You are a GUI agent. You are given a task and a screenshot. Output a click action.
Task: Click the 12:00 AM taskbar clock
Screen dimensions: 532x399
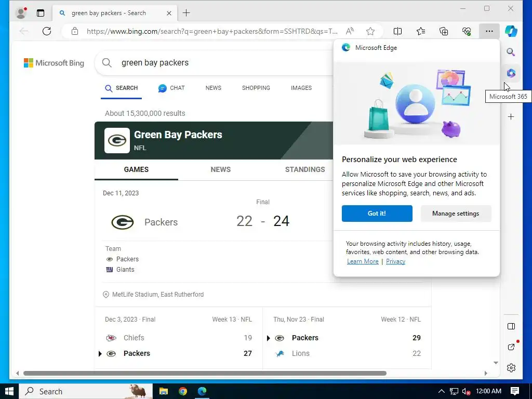[488, 391]
